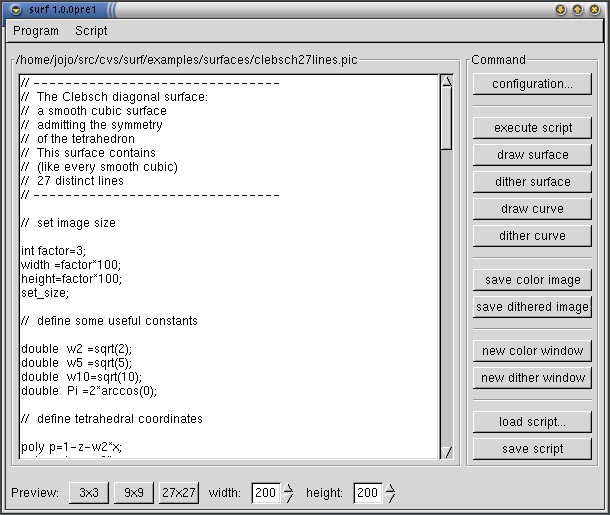The height and width of the screenshot is (515, 610).
Task: Click the script scrollbar up arrow
Action: pos(447,81)
